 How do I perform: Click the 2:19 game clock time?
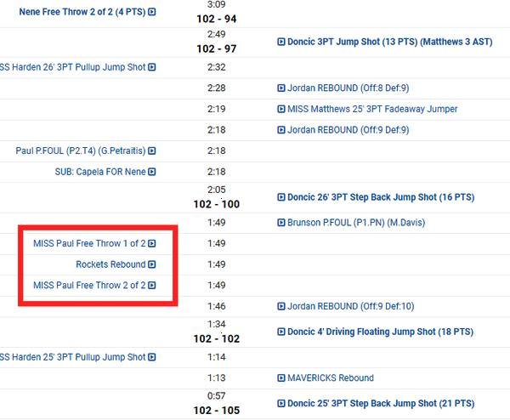click(217, 109)
